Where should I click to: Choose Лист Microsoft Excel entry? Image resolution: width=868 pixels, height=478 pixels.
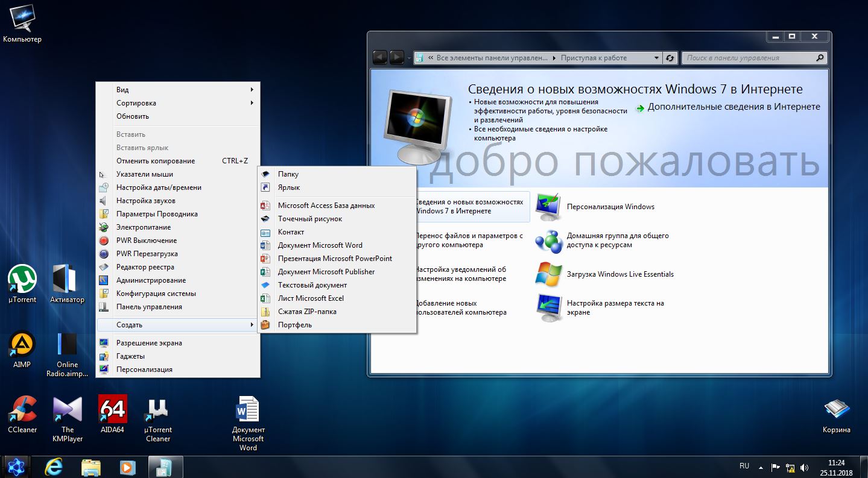point(337,298)
